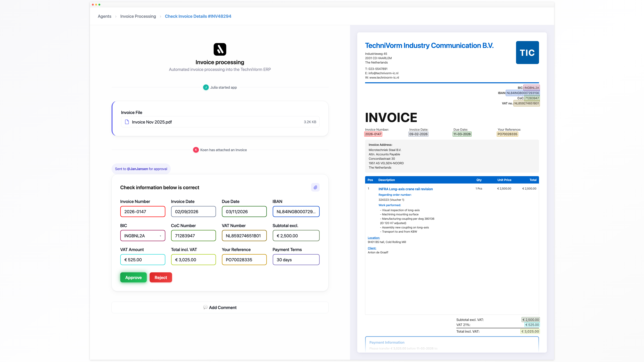The width and height of the screenshot is (644, 362).
Task: Click the comment bubble icon beside Add Comment
Action: (x=205, y=307)
